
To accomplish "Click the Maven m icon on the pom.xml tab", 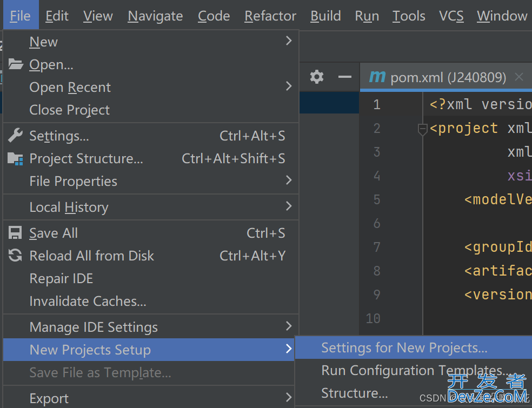I will tap(377, 77).
